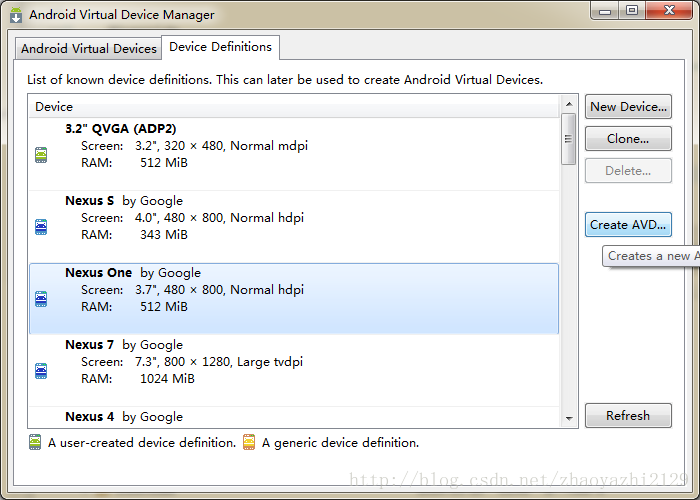Select the 3.2" QVGA (ADP2) device name

(121, 129)
